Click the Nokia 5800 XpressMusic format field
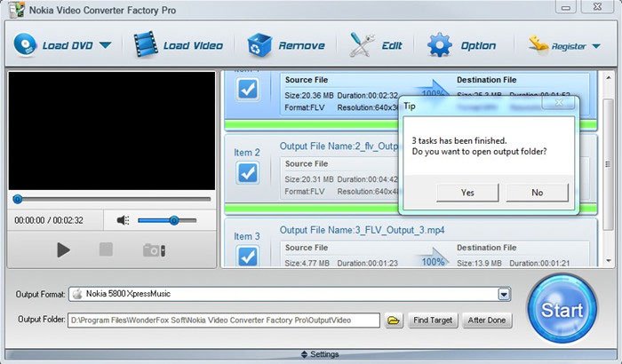This screenshot has height=364, width=622. click(290, 294)
